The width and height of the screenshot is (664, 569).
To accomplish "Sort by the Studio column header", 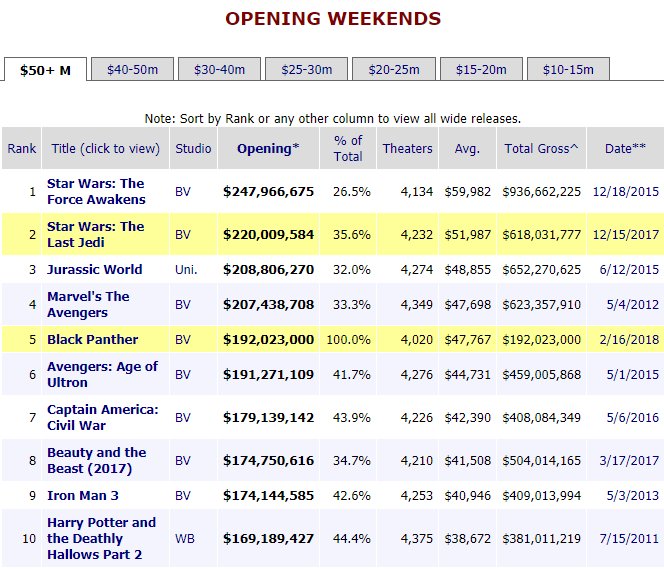I will pyautogui.click(x=193, y=149).
